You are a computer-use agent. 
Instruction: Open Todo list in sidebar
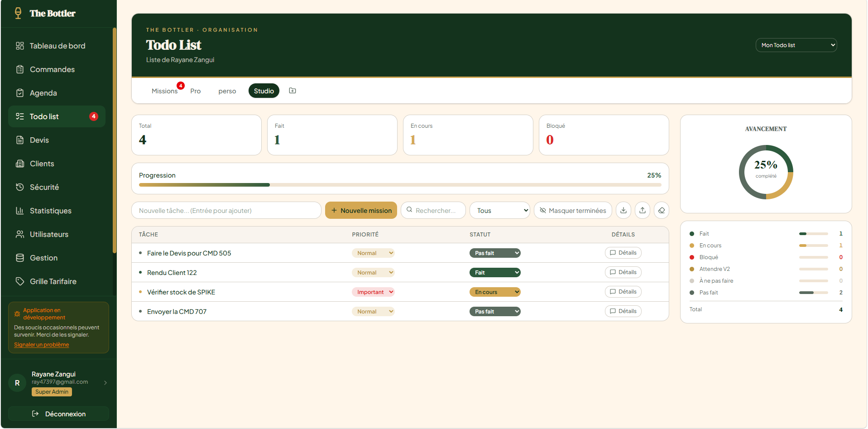(x=57, y=116)
